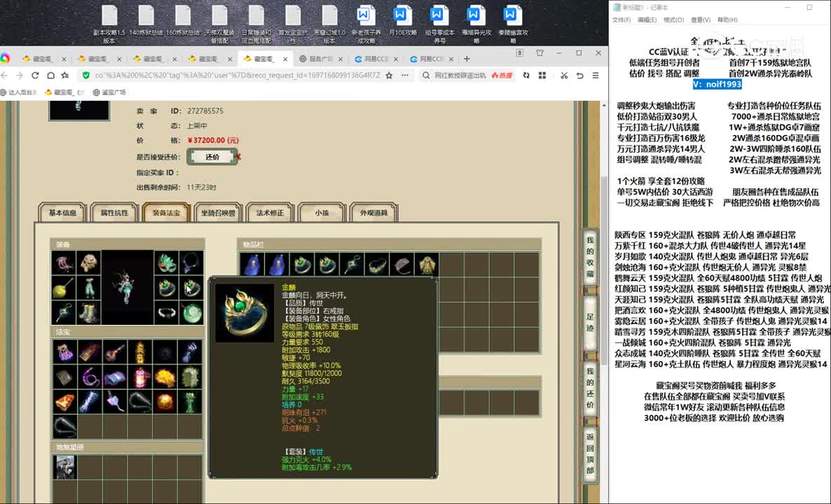Click the skull helmet equipment icon
Screen dimensions: 831x504
[x=89, y=262]
